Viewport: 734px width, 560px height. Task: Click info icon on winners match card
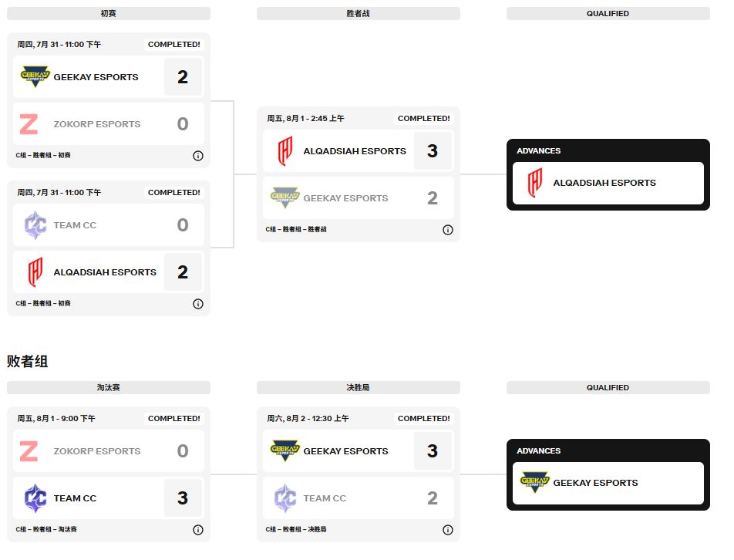448,230
